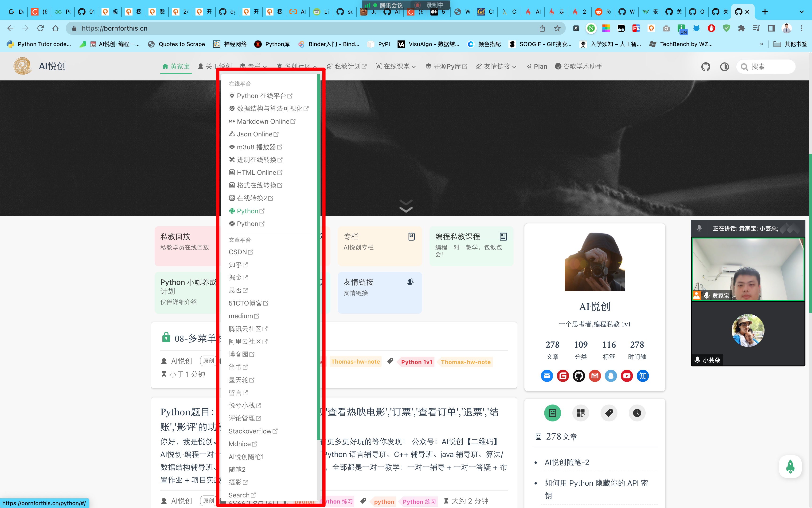
Task: Open Plan in the navbar
Action: pyautogui.click(x=537, y=67)
